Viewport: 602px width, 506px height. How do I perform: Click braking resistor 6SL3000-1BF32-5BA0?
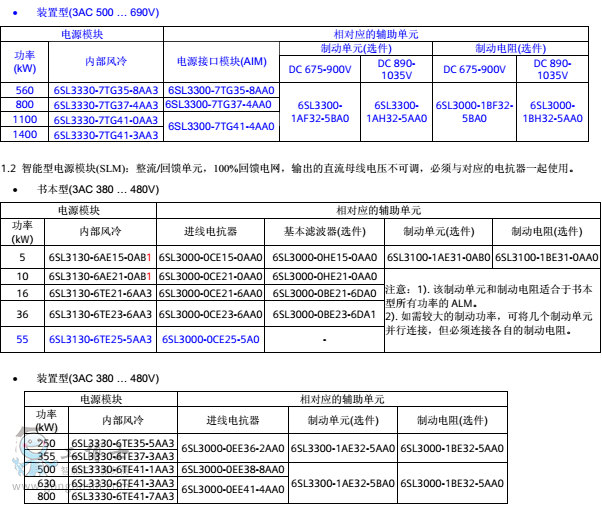pyautogui.click(x=474, y=112)
